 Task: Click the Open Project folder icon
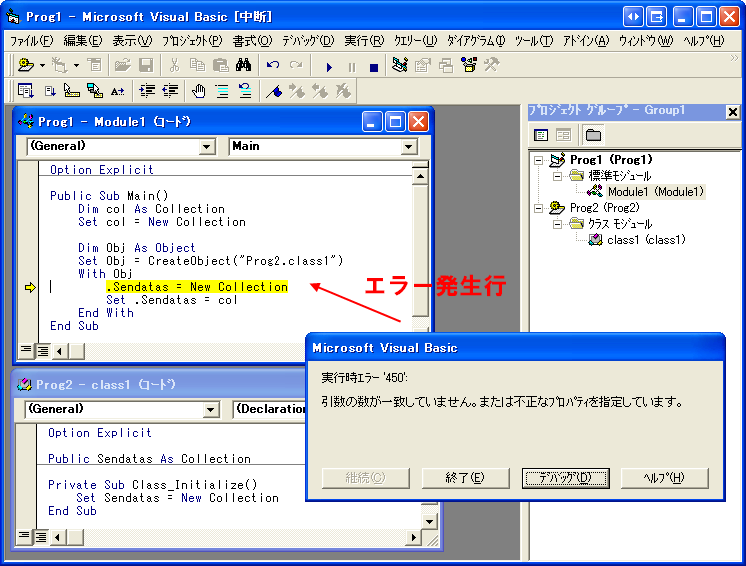coord(123,65)
